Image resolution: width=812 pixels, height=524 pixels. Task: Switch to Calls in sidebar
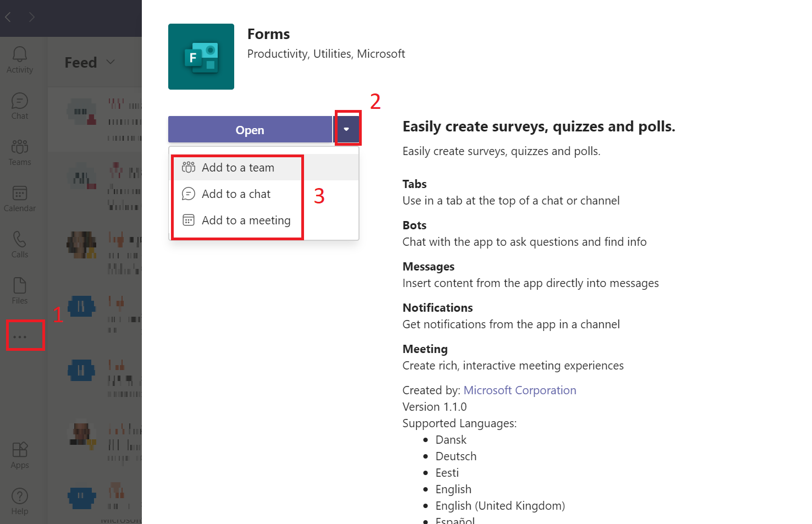[x=20, y=245]
